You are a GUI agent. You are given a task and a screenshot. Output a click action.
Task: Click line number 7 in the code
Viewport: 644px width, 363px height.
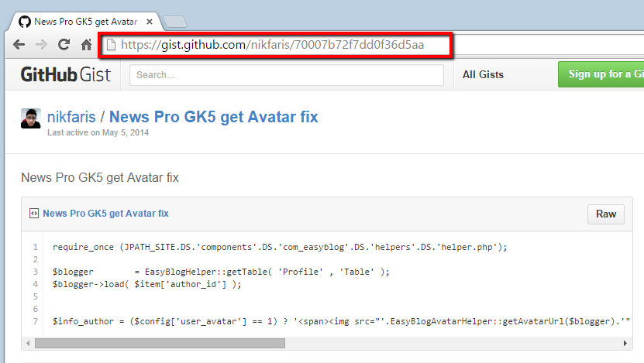coord(36,321)
